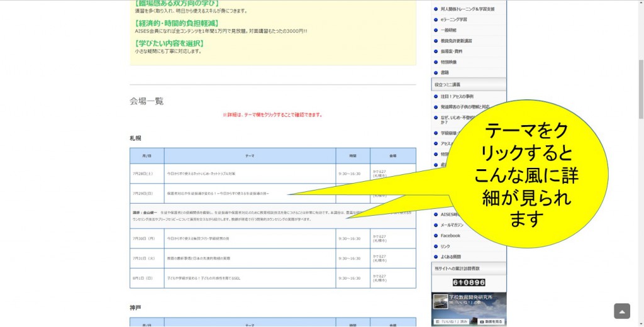The width and height of the screenshot is (644, 327).
Task: Click heading 【経済的・時間的負担軽減】
Action: point(177,23)
